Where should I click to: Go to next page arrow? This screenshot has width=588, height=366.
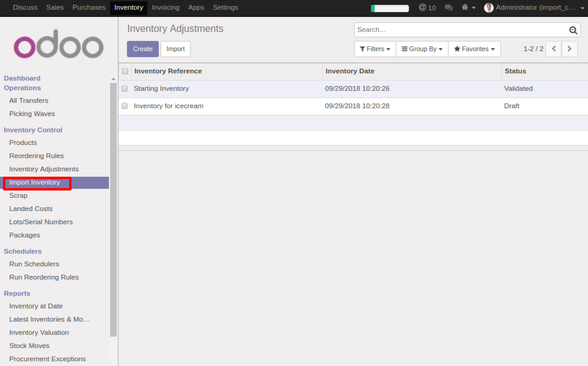point(569,49)
